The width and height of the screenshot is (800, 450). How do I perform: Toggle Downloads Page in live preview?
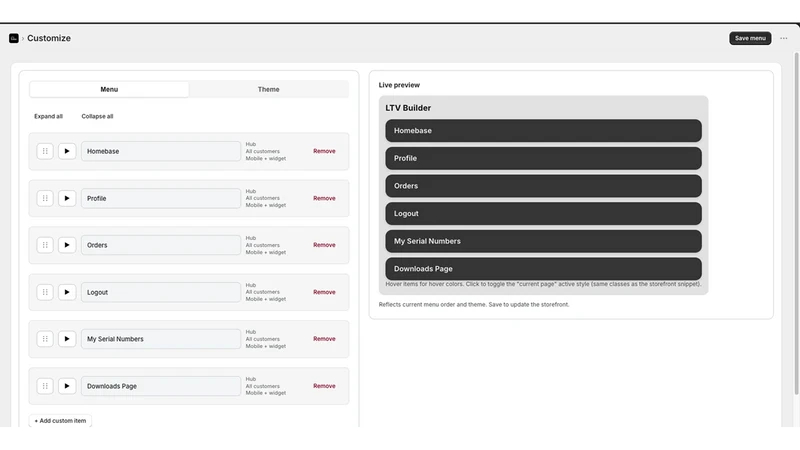click(x=543, y=268)
